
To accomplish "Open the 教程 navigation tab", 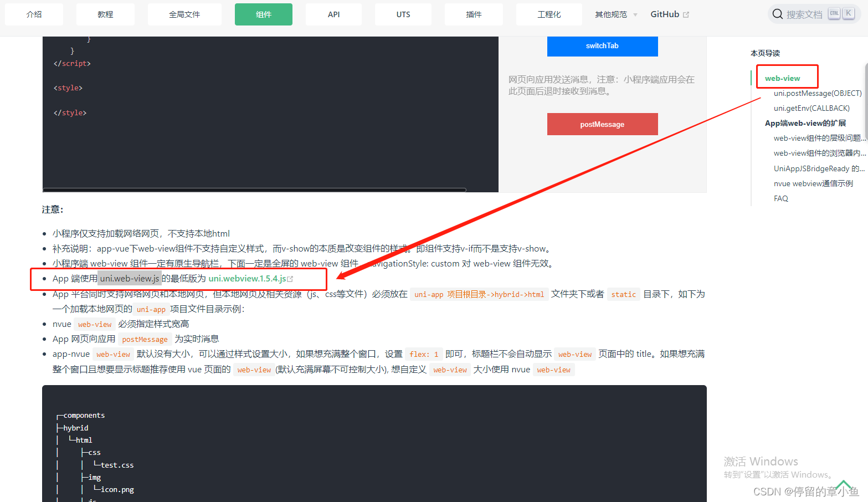I will pos(105,14).
